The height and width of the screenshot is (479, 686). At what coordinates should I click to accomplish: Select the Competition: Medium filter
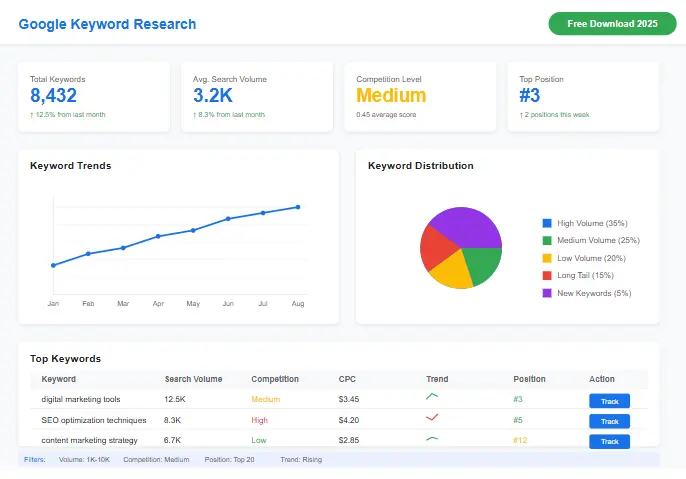tap(156, 460)
